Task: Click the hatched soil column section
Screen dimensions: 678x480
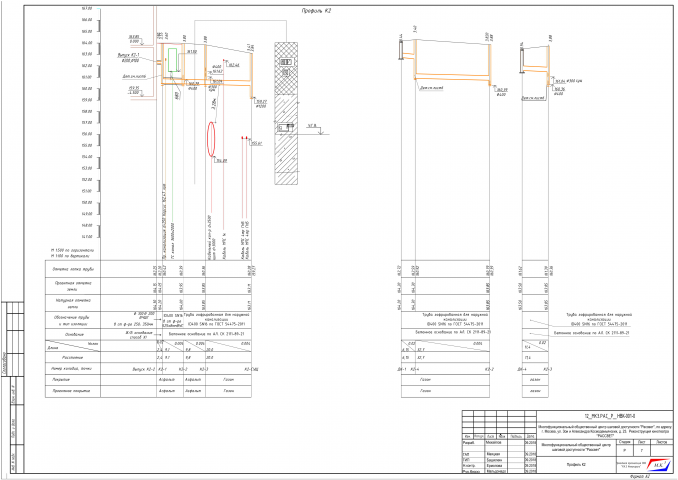Action: click(x=286, y=113)
